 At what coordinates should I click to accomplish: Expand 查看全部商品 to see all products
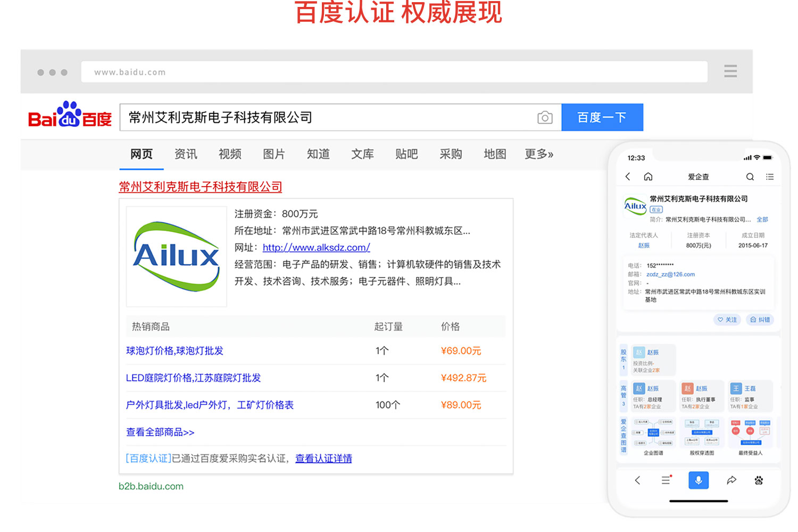[160, 432]
